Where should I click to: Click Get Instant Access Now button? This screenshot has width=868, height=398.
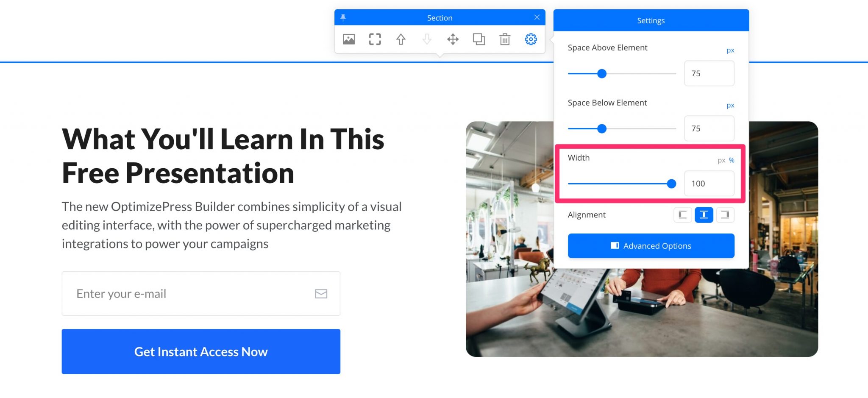[x=201, y=351]
